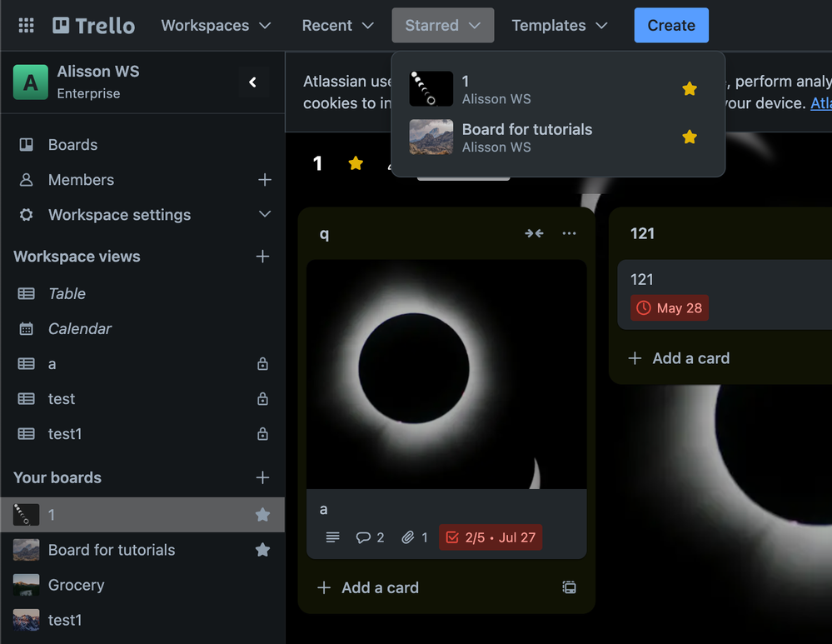Switch to the Calendar workspace view
The height and width of the screenshot is (644, 832).
(x=81, y=328)
